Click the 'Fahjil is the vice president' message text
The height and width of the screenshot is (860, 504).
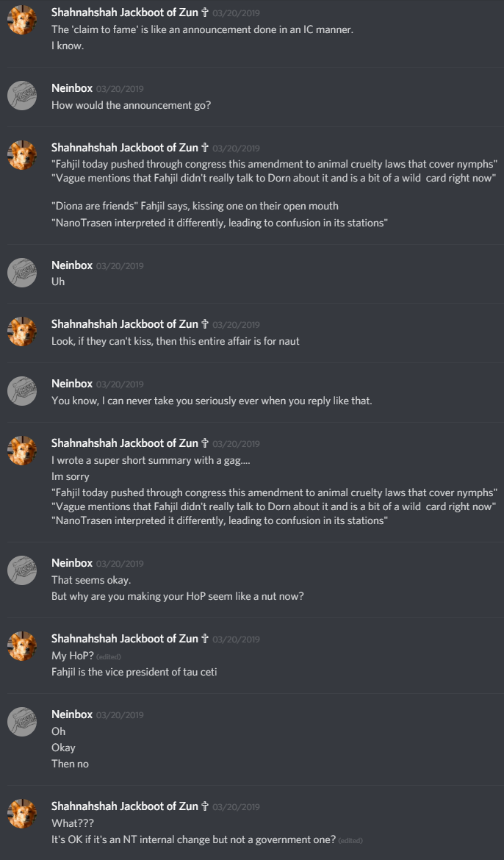pyautogui.click(x=132, y=671)
